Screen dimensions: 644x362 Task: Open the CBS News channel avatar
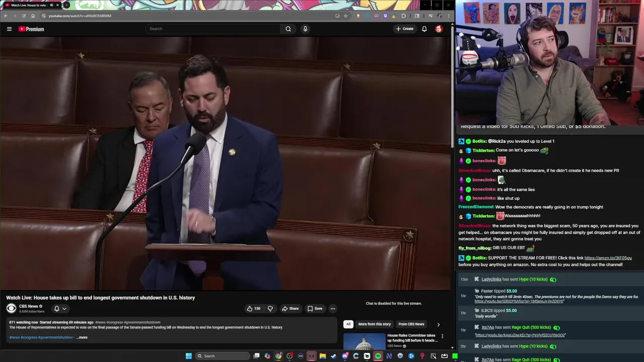(11, 308)
